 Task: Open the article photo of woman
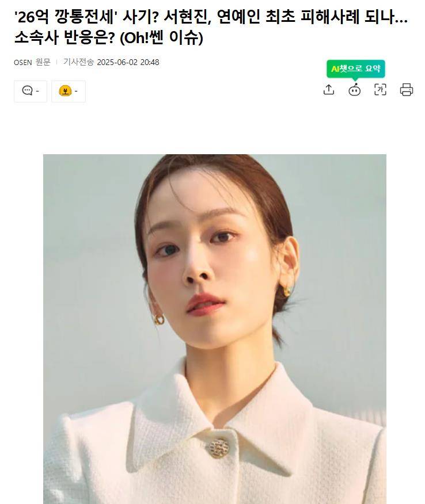click(x=215, y=329)
